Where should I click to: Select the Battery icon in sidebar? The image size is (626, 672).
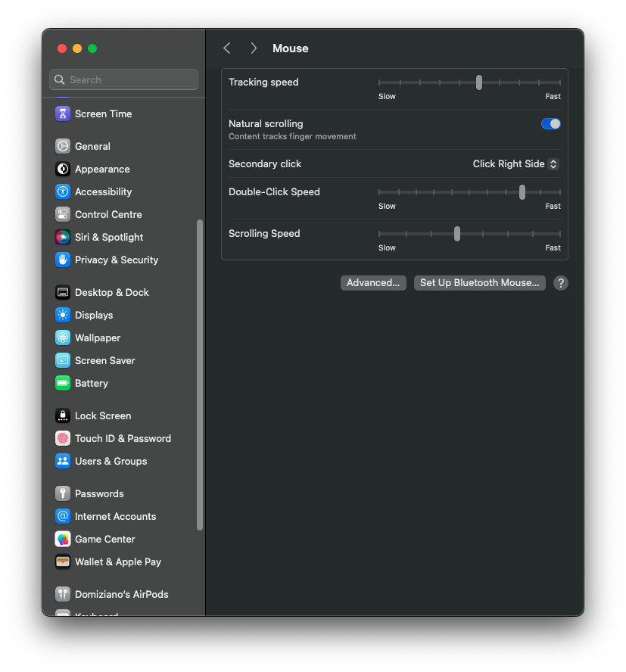click(x=63, y=384)
